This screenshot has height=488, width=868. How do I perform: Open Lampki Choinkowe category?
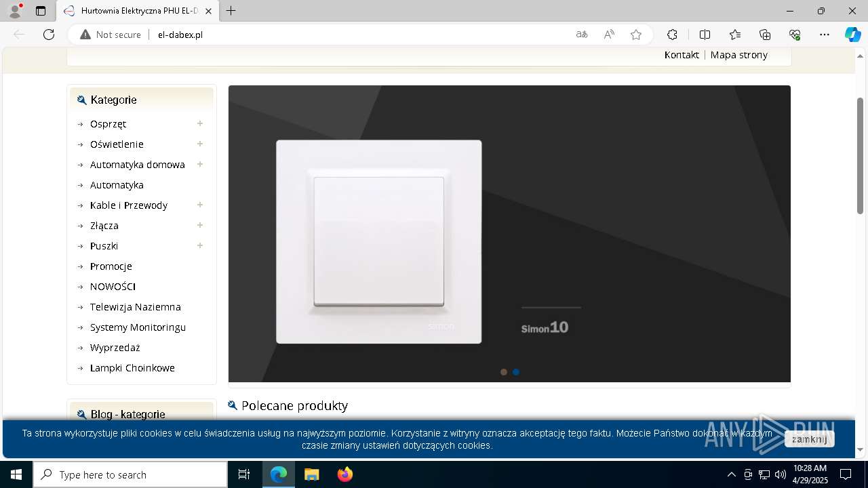[132, 368]
